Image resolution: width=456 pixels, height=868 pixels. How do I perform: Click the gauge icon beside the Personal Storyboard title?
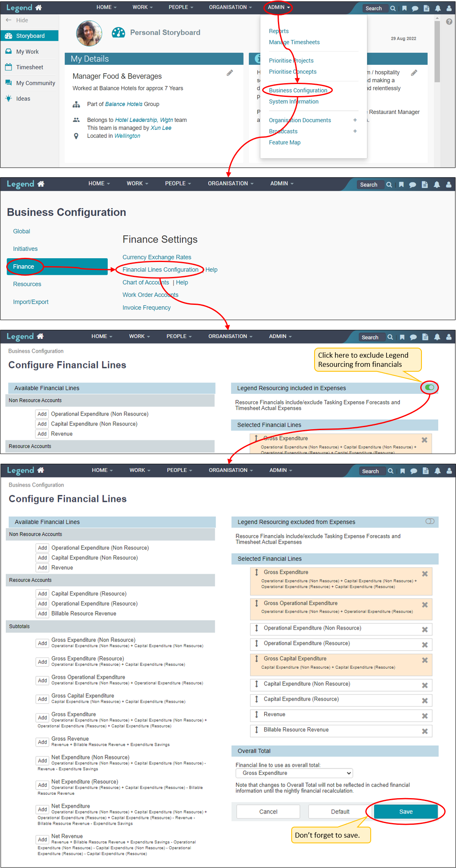119,32
